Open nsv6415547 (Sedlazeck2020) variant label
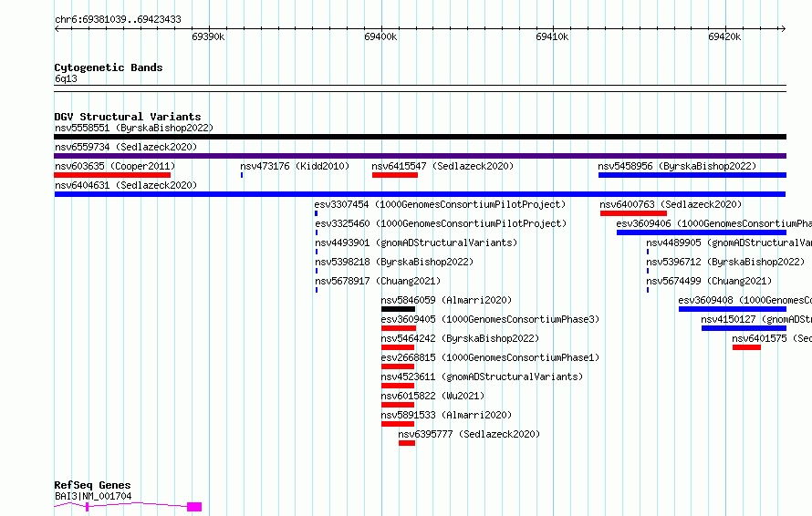 [x=442, y=166]
